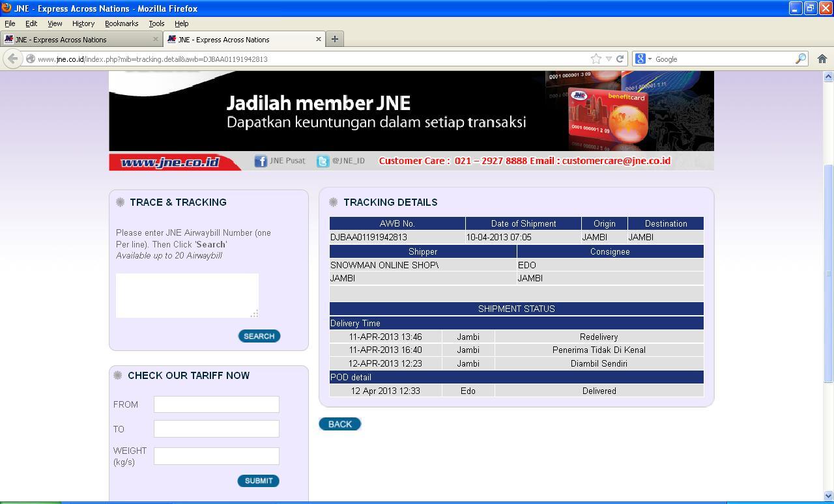
Task: Open the Edit menu
Action: point(31,23)
